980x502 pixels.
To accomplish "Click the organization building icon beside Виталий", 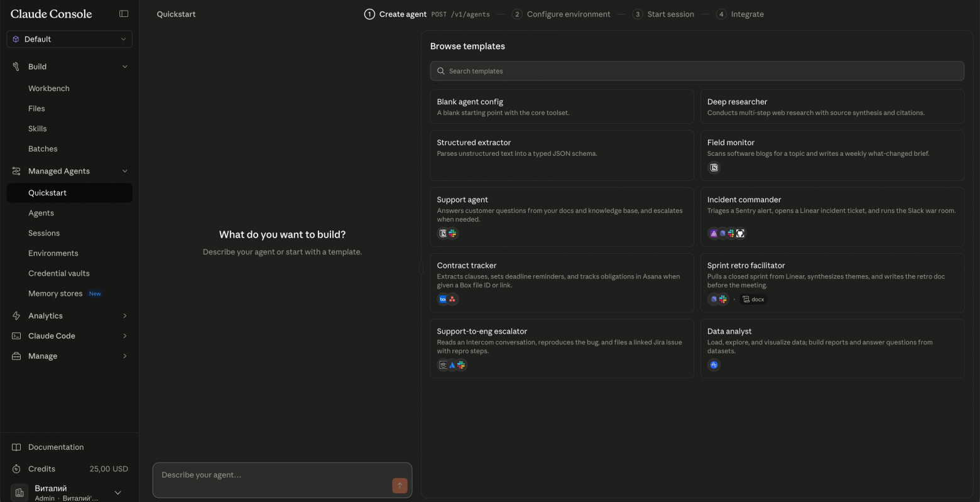I will (x=19, y=493).
